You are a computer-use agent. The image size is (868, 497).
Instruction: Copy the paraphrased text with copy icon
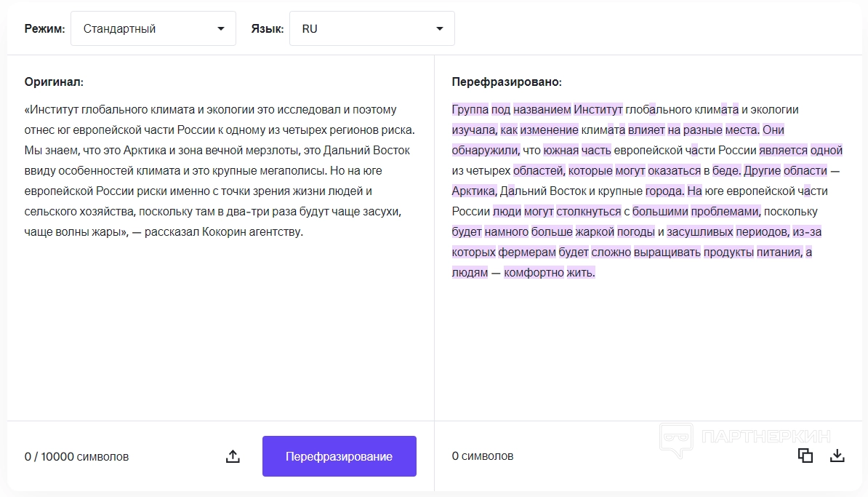tap(805, 456)
